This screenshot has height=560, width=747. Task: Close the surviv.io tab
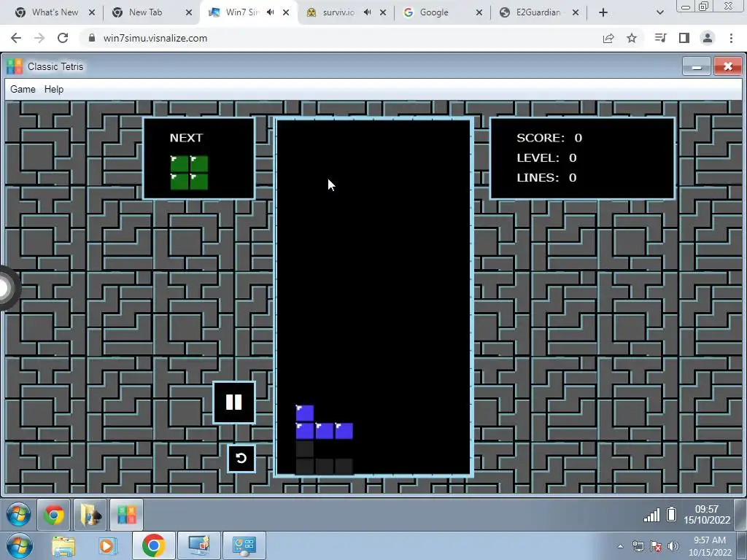pos(383,12)
